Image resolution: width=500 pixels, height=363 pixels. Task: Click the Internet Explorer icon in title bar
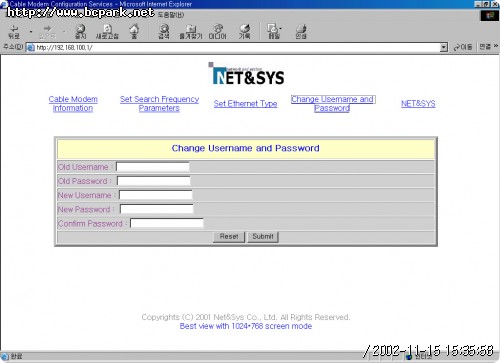tap(4, 4)
